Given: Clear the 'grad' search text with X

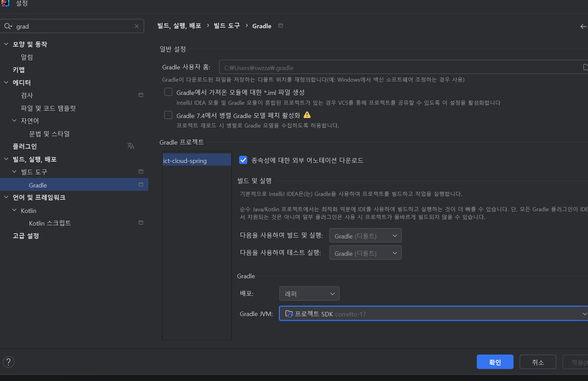Looking at the screenshot, I should click(136, 26).
